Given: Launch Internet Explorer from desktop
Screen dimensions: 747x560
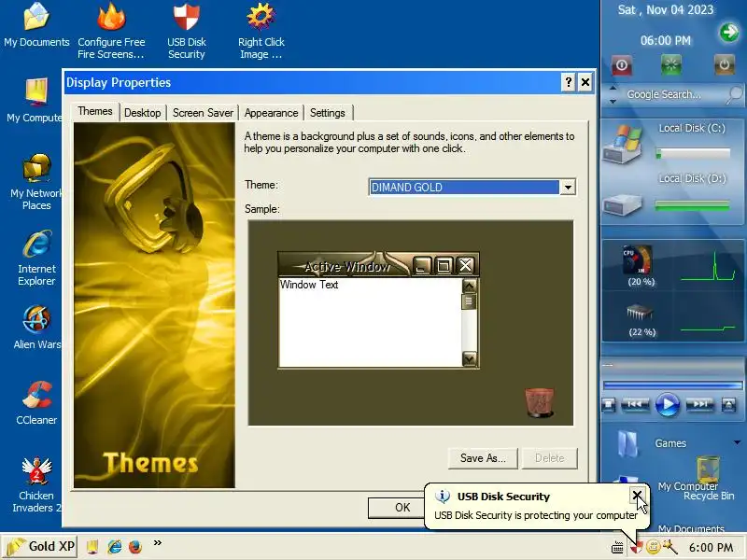Looking at the screenshot, I should (36, 258).
